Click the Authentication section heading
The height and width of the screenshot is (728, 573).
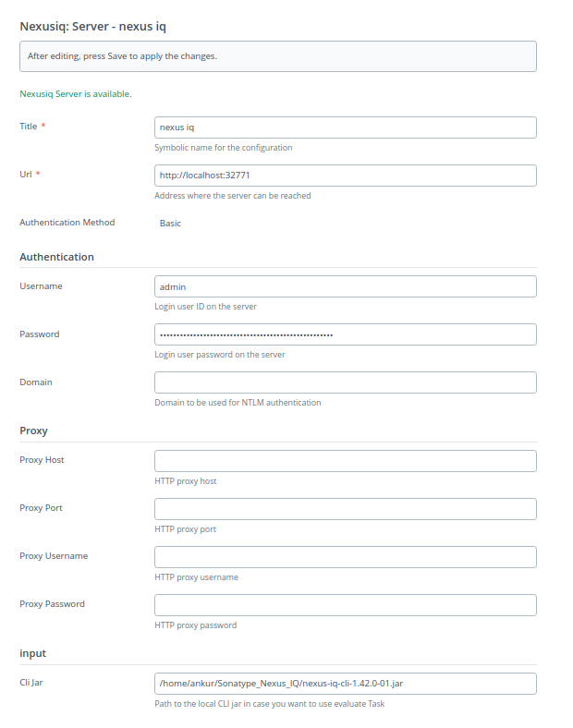[x=56, y=257]
